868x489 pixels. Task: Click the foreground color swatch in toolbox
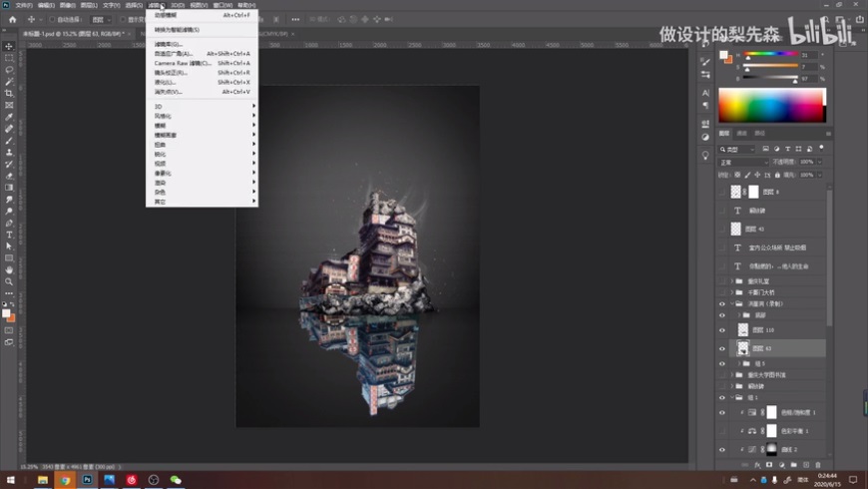[6, 313]
